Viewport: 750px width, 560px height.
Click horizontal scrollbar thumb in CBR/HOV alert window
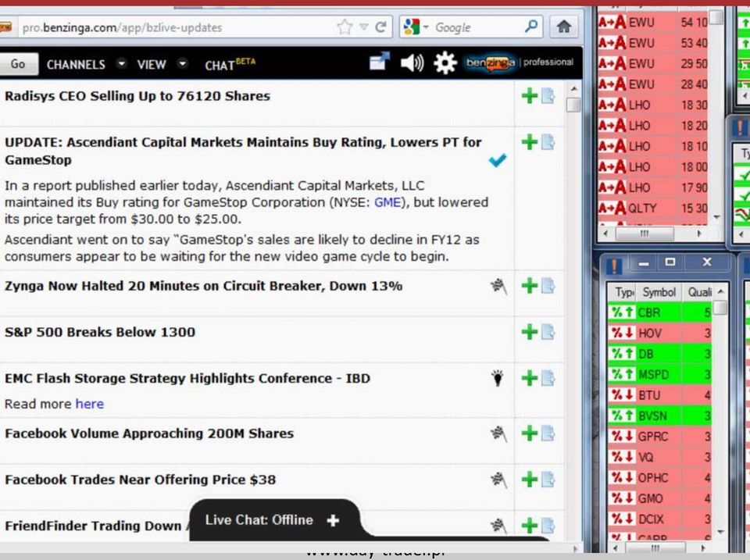(x=655, y=547)
